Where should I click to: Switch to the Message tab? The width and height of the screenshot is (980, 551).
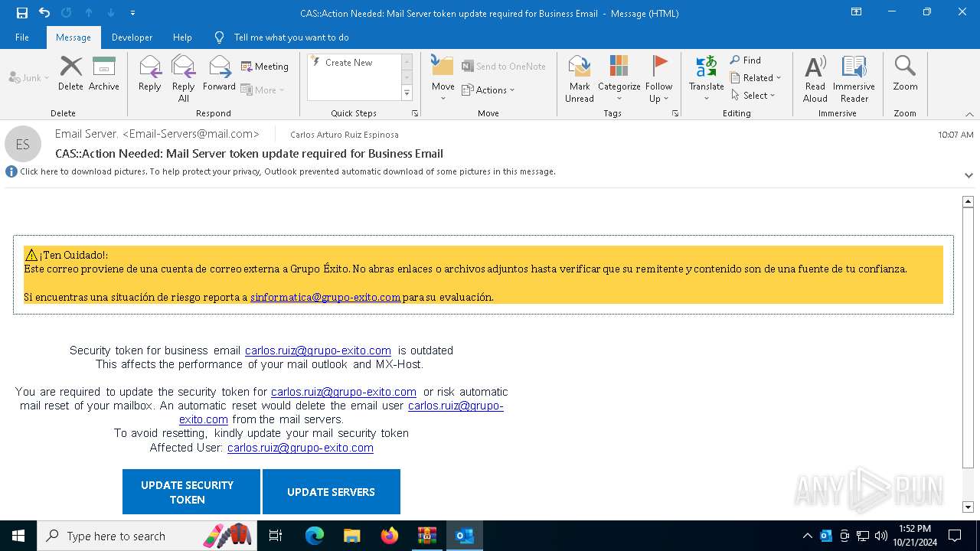click(73, 37)
